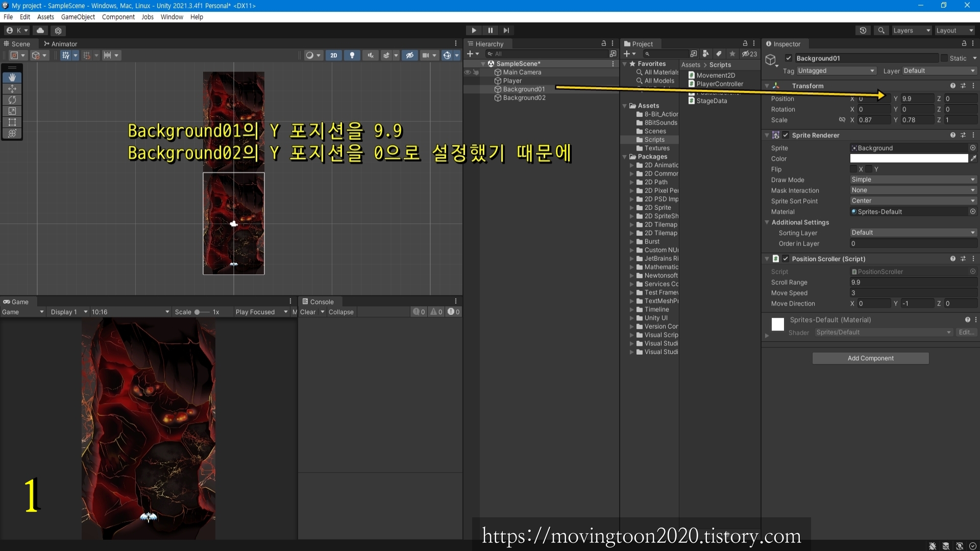This screenshot has height=551, width=980.
Task: Open the Layers dropdown
Action: [x=912, y=31]
